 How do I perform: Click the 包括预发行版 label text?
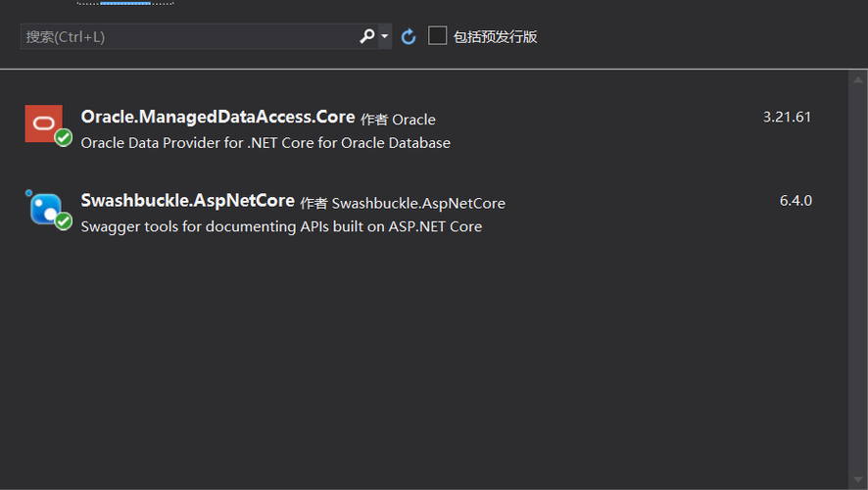495,37
